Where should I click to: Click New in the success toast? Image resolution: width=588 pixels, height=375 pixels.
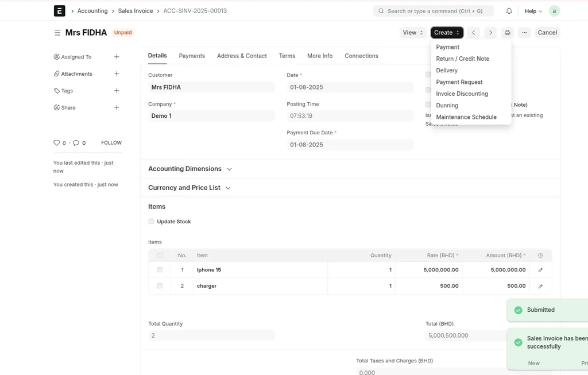(x=533, y=363)
